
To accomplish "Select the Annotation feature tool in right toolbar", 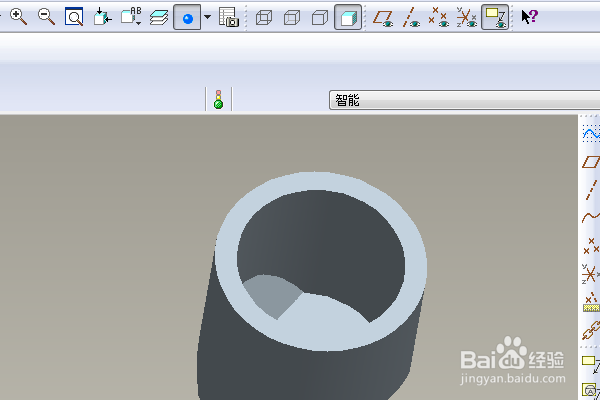I will [x=591, y=365].
